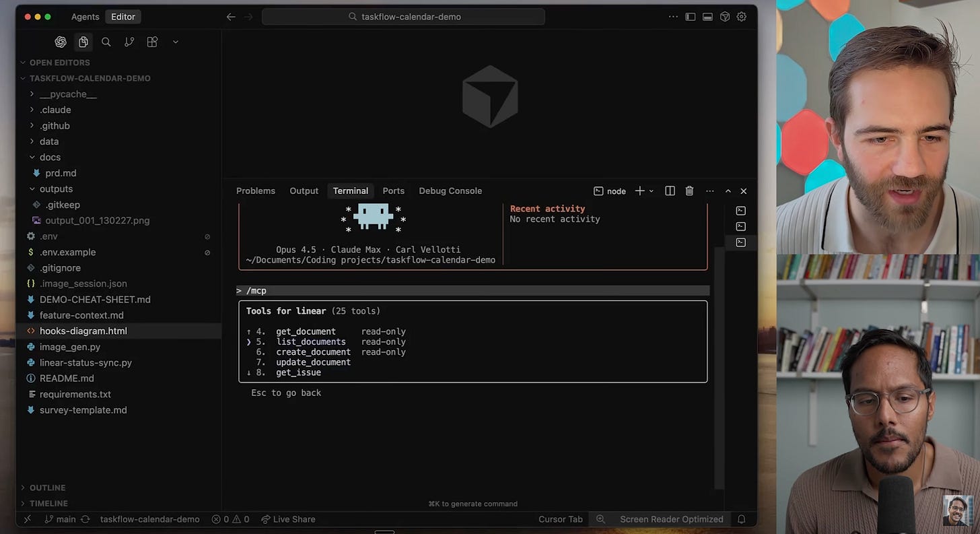
Task: Open the notifications bell icon
Action: coord(741,519)
